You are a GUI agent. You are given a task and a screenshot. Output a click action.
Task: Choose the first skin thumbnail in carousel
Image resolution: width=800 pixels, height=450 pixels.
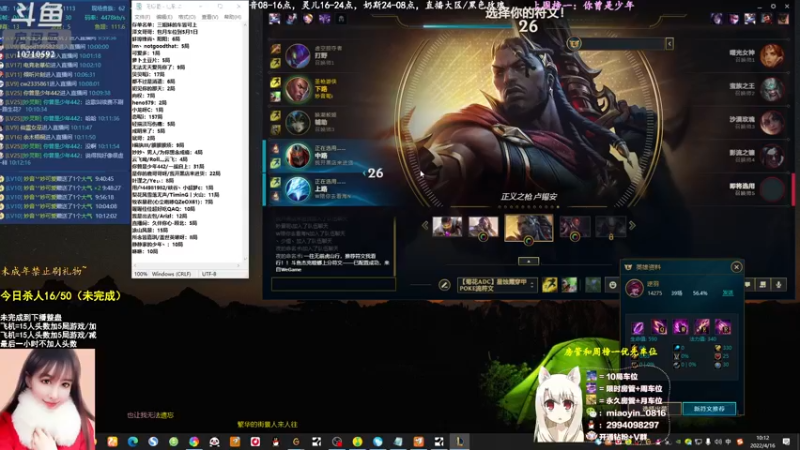(x=447, y=227)
